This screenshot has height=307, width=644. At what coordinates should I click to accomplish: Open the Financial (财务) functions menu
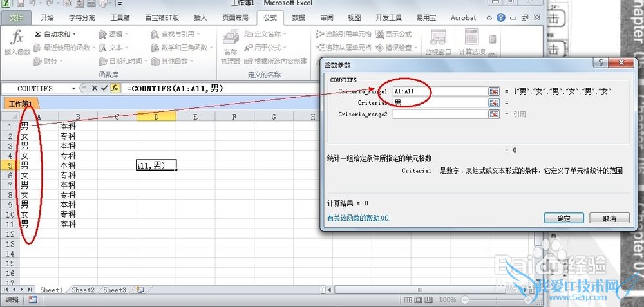(x=48, y=61)
